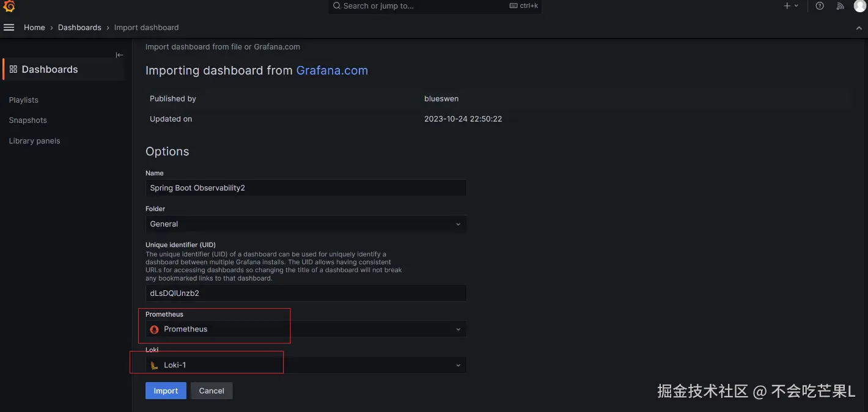
Task: Click the Cancel button
Action: tap(211, 391)
